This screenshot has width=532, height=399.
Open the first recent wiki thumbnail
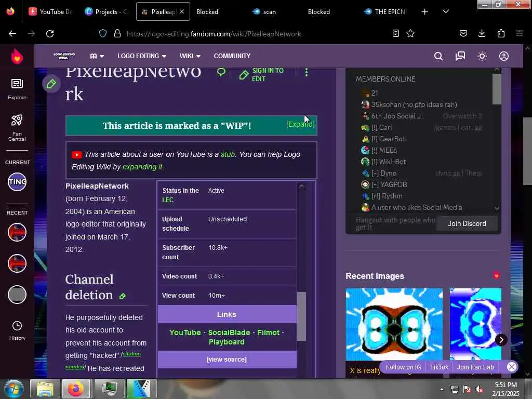click(x=17, y=232)
